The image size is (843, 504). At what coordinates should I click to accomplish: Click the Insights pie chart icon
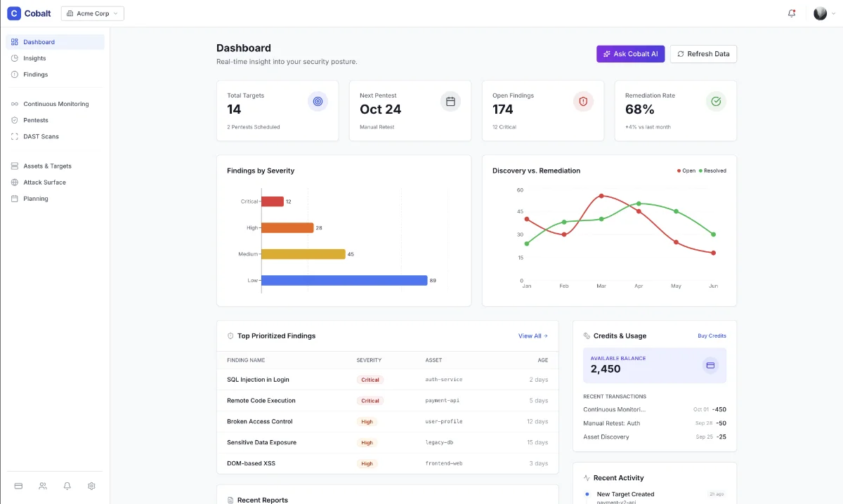(15, 58)
